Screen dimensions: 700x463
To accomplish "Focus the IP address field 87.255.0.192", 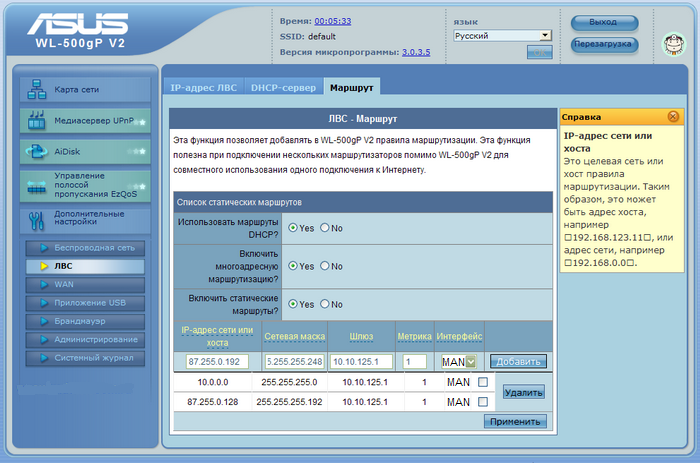I will click(x=217, y=362).
